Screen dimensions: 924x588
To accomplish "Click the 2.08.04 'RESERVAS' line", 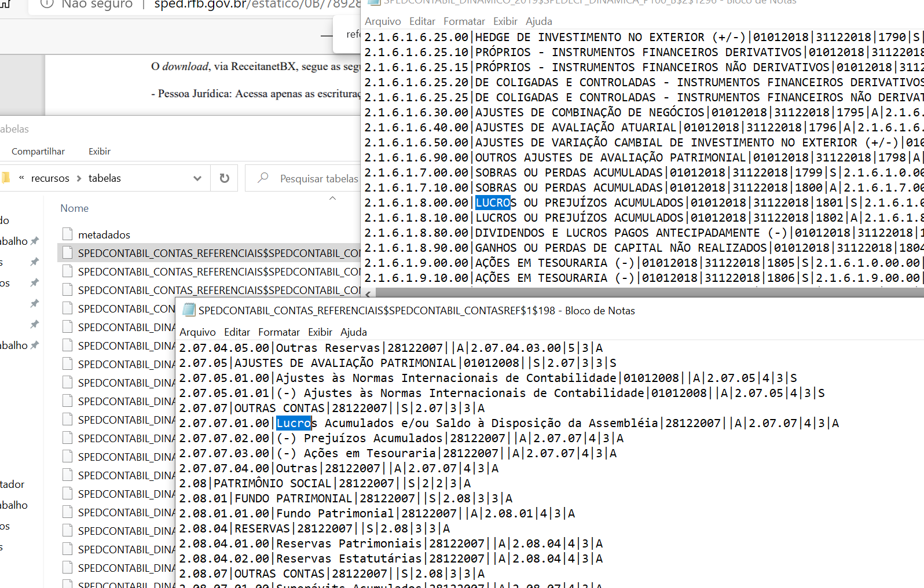I will coord(315,528).
